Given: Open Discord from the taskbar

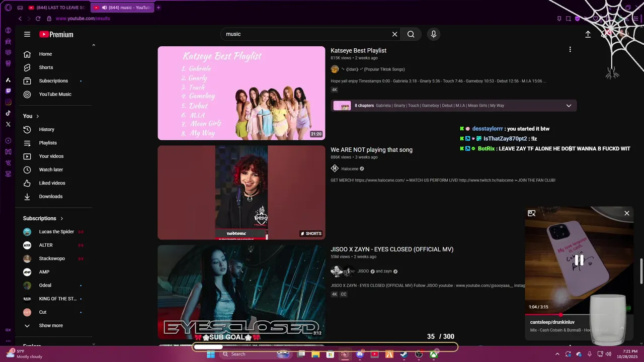Looking at the screenshot, I should 360,354.
